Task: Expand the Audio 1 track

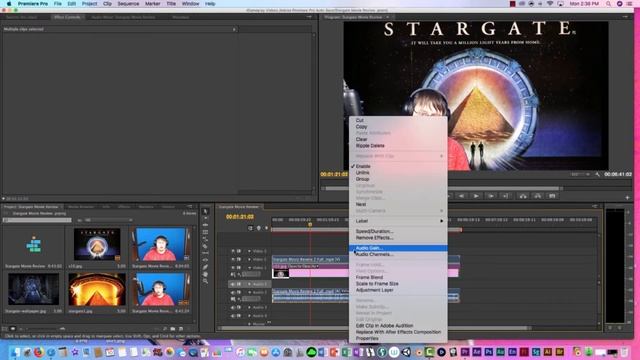Action: click(249, 284)
